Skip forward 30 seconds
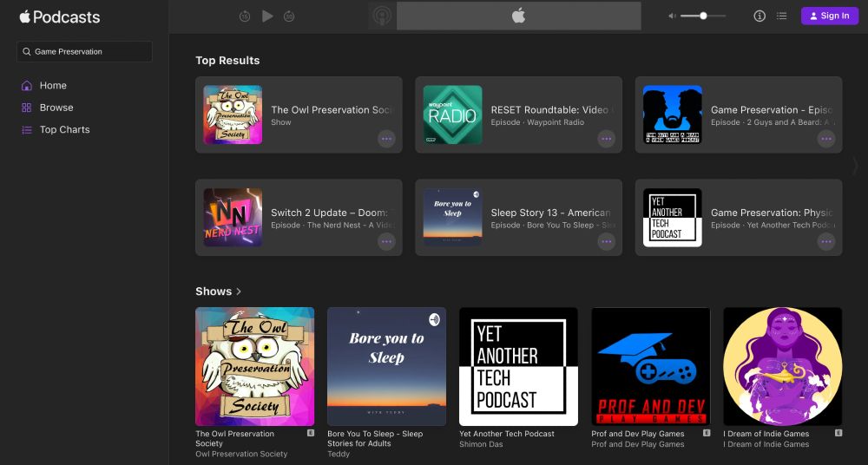This screenshot has height=465, width=868. pos(289,16)
